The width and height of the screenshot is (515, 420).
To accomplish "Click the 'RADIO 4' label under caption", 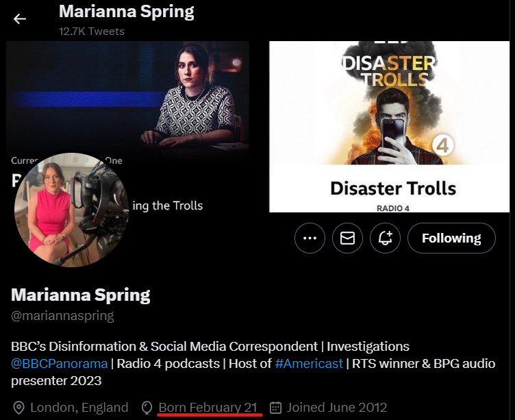I will (x=393, y=208).
